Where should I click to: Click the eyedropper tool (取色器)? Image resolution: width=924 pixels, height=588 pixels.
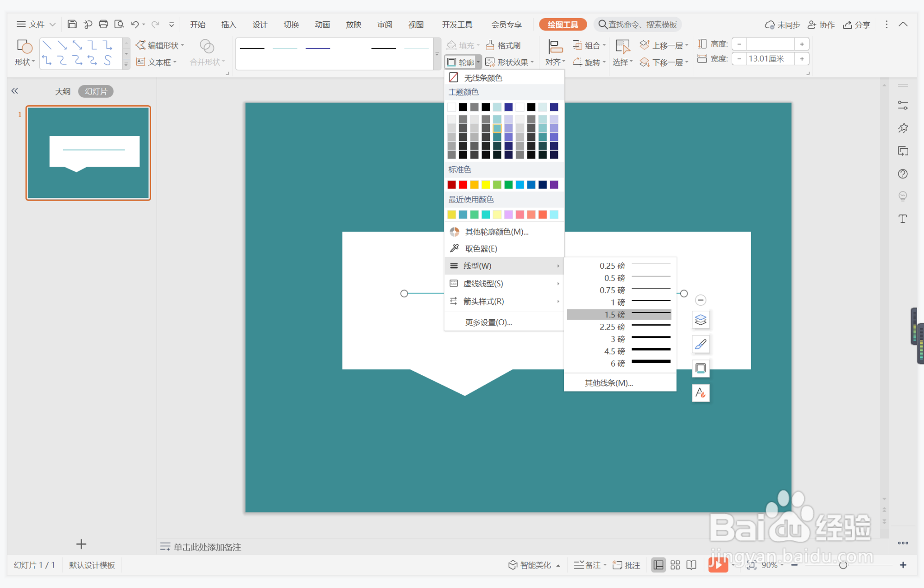tap(481, 248)
